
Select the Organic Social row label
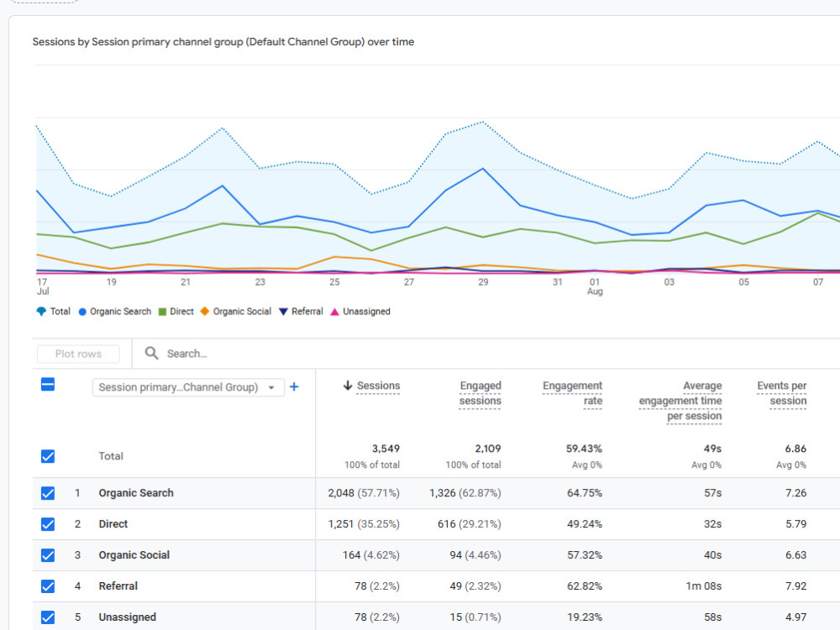tap(134, 555)
